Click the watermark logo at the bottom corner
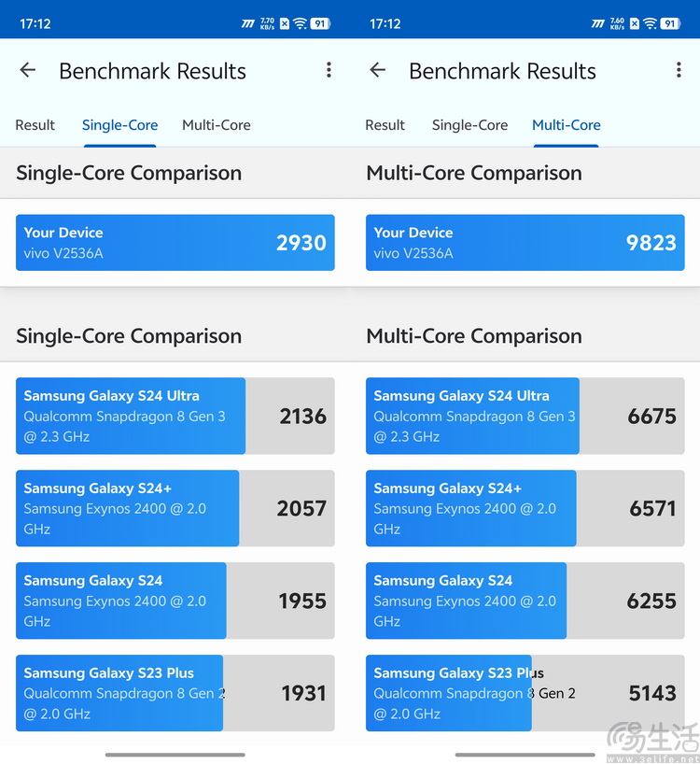 (x=652, y=739)
